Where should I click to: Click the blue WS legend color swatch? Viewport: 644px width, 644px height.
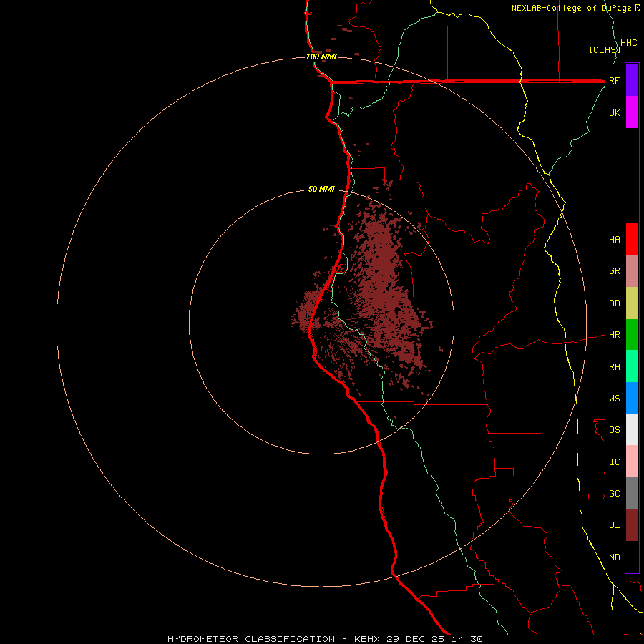632,398
